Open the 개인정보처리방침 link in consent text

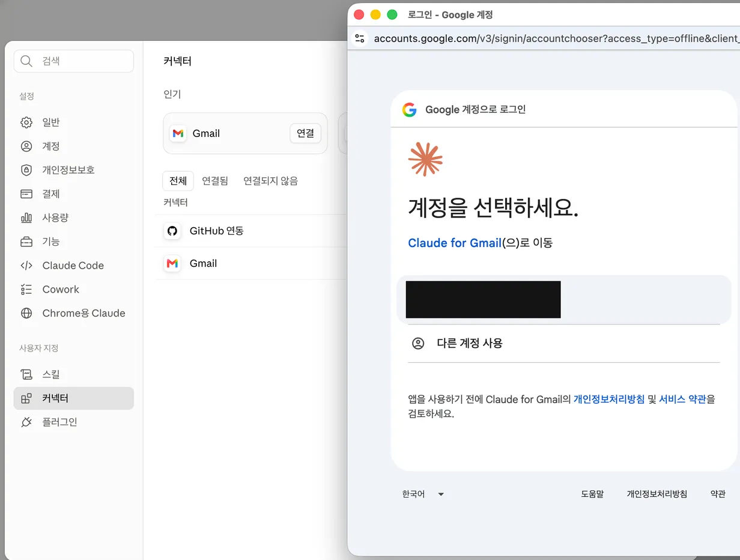(609, 399)
